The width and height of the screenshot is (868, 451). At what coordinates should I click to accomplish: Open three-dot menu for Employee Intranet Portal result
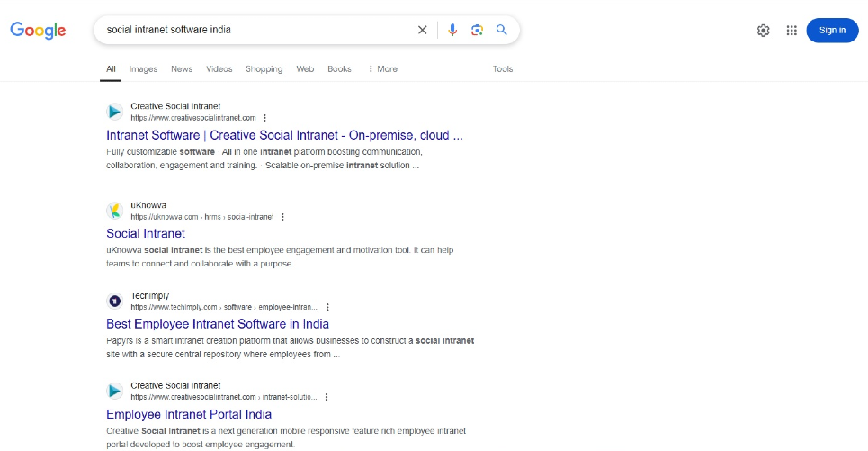click(x=326, y=397)
